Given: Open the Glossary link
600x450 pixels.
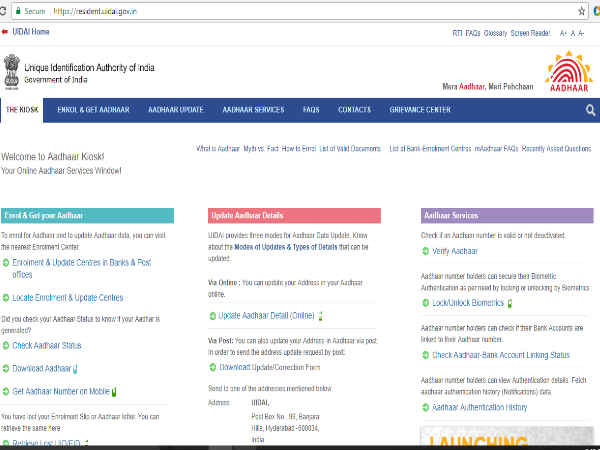Looking at the screenshot, I should coord(495,33).
